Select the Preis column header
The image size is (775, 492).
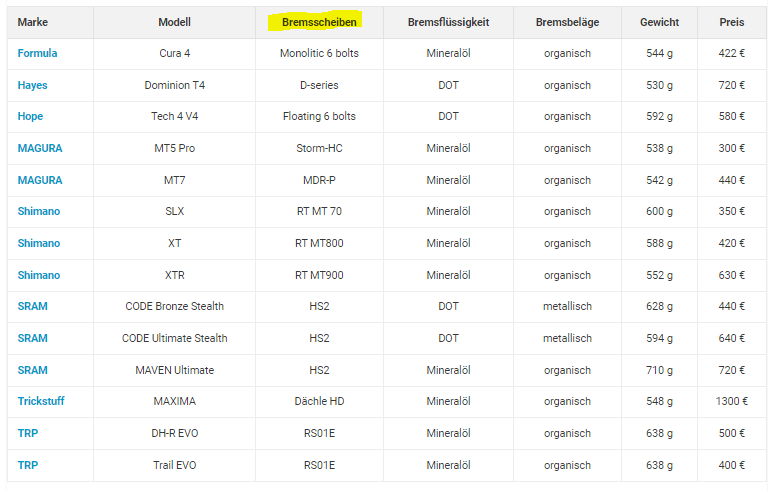(731, 22)
